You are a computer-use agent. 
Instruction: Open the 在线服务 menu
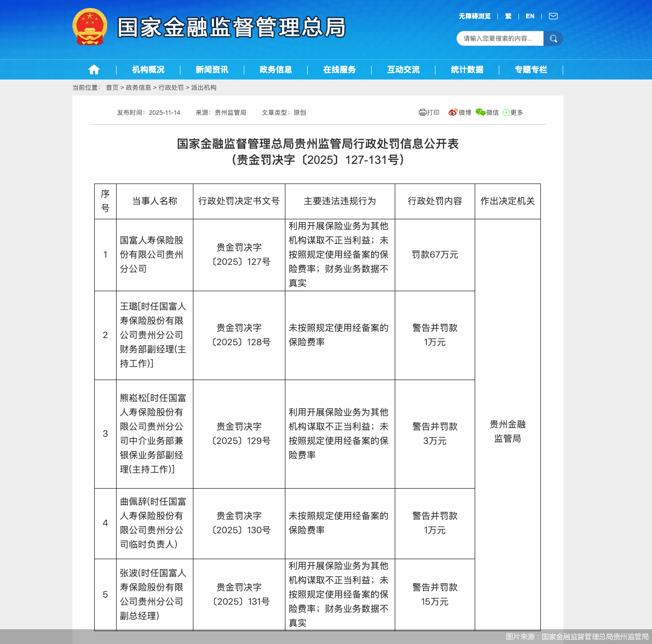click(x=339, y=70)
